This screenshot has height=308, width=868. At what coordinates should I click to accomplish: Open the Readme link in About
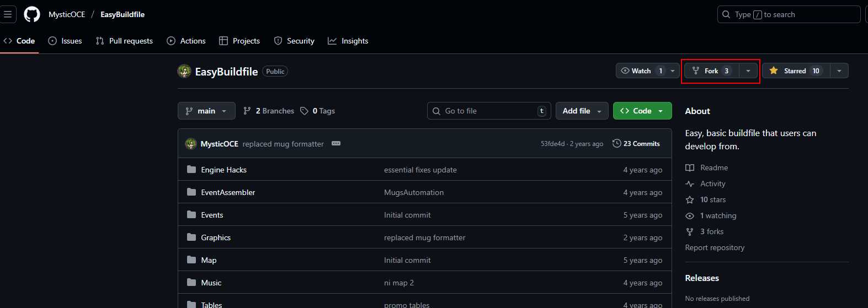(x=714, y=167)
